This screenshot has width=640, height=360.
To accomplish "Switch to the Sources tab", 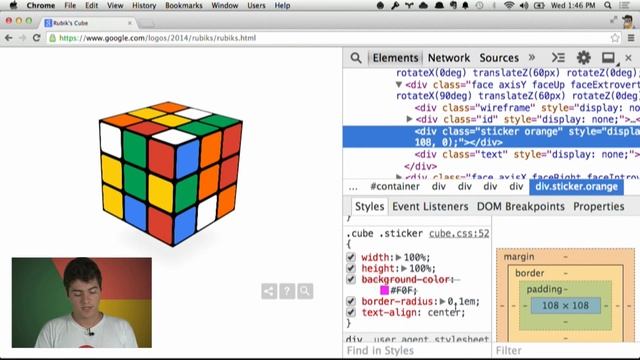I will click(x=499, y=58).
